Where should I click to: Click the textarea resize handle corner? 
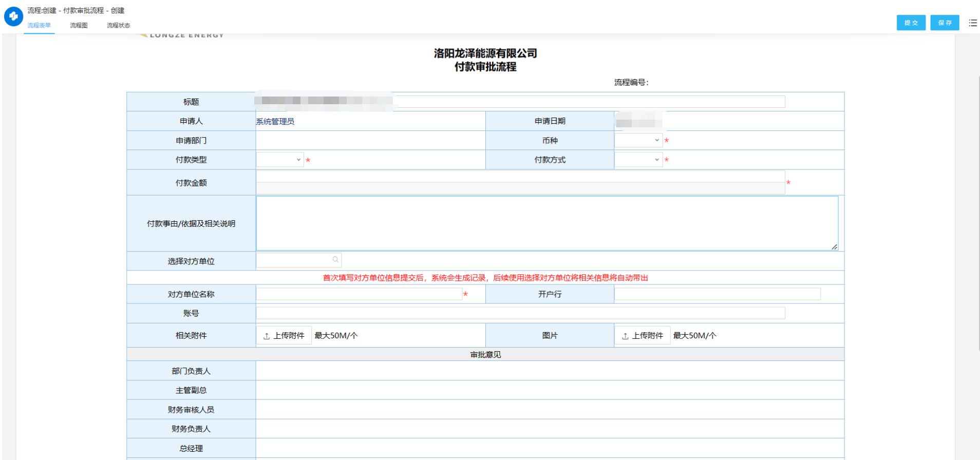tap(834, 247)
